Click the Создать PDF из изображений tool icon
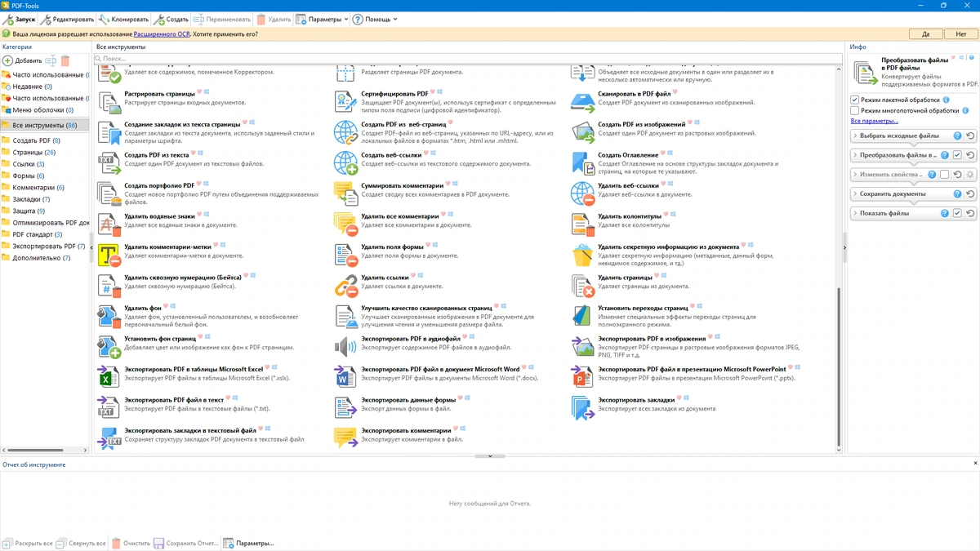The width and height of the screenshot is (980, 551). 582,132
